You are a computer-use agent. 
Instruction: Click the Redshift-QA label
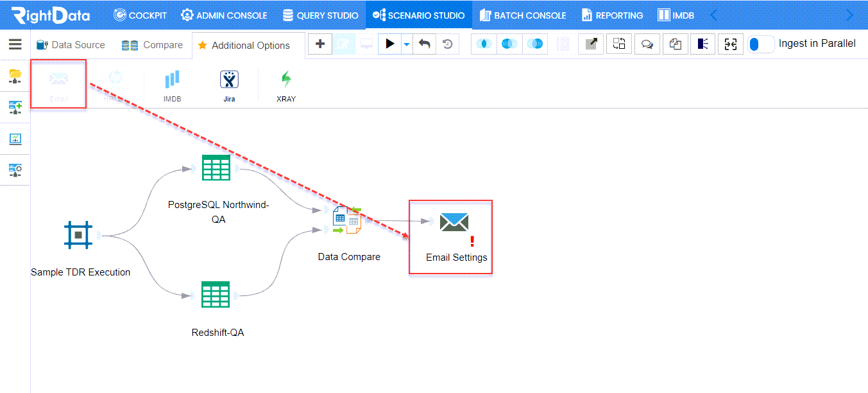coord(218,333)
